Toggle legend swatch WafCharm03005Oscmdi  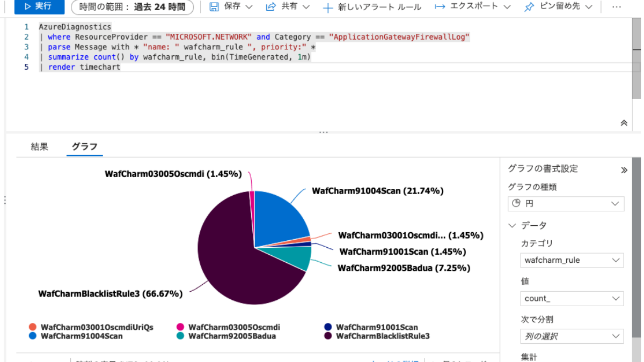[180, 327]
